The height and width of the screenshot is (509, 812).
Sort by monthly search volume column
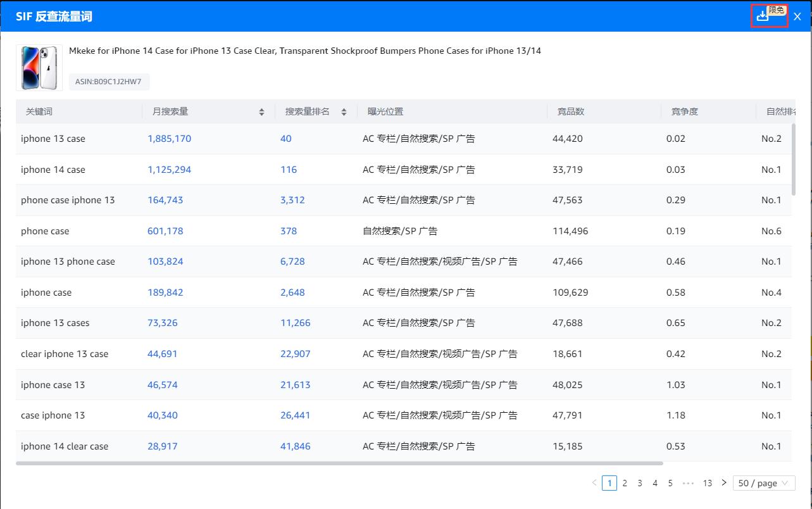261,112
